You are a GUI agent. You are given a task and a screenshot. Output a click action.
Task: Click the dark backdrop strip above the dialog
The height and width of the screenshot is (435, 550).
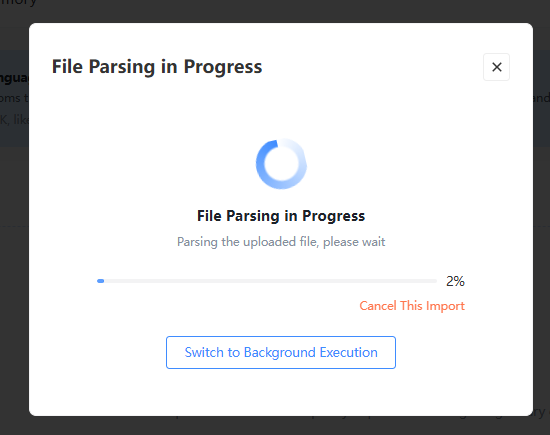click(x=275, y=11)
